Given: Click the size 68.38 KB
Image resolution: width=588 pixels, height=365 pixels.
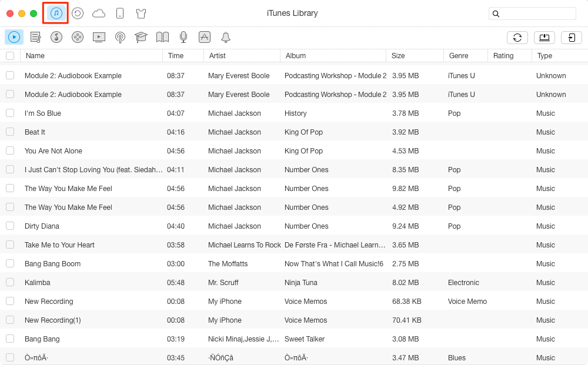Looking at the screenshot, I should tap(407, 302).
